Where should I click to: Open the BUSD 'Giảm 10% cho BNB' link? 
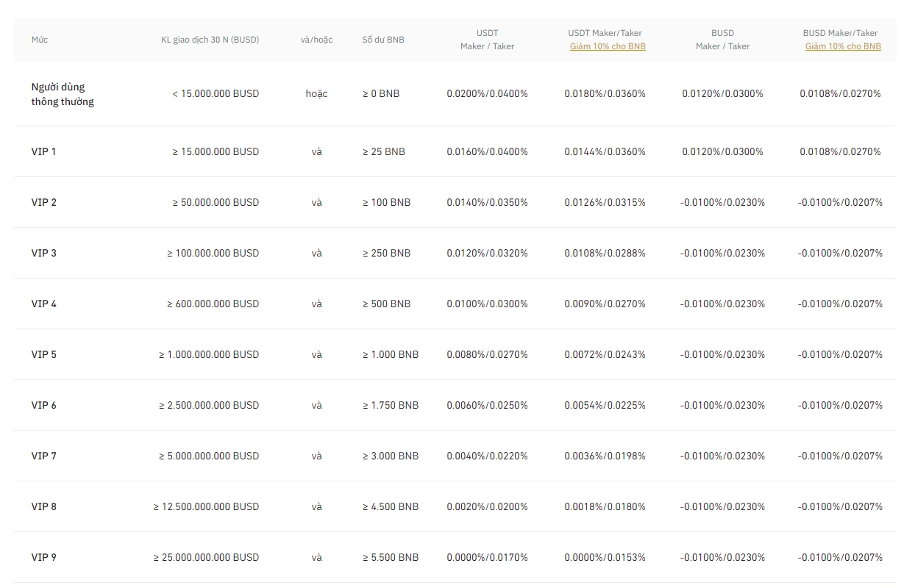(x=843, y=46)
